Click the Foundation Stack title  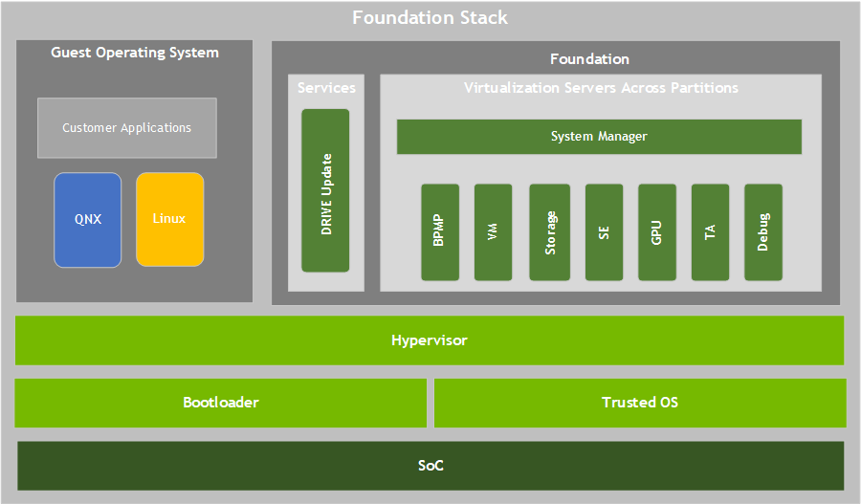tap(430, 17)
